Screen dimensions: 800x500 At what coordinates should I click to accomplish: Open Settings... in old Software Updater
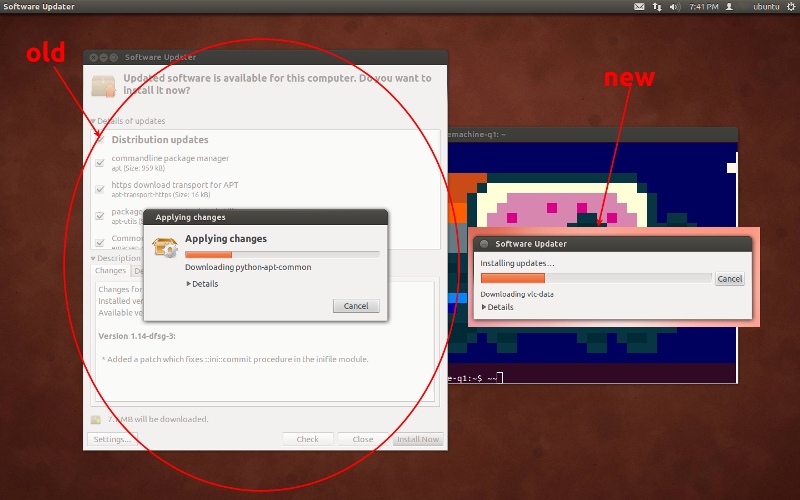tap(112, 439)
